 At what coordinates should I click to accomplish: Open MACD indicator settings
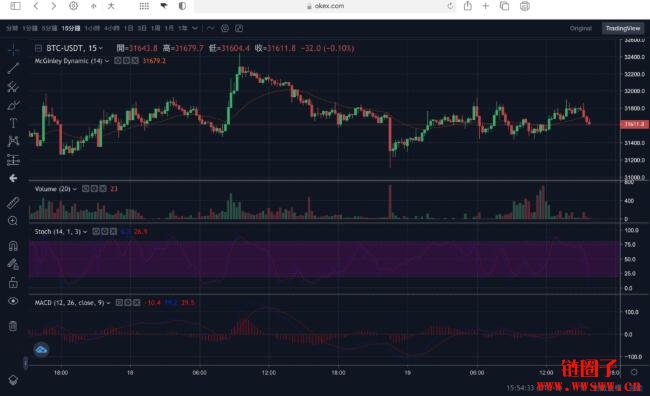coord(128,303)
